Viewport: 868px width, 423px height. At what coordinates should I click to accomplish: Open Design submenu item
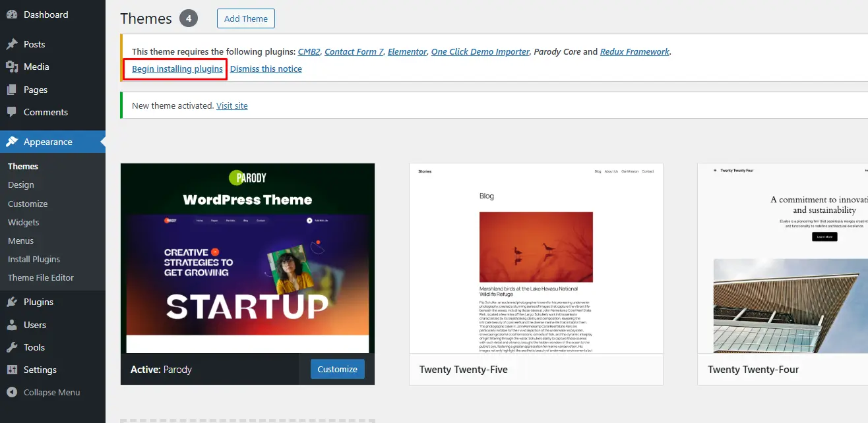point(21,184)
